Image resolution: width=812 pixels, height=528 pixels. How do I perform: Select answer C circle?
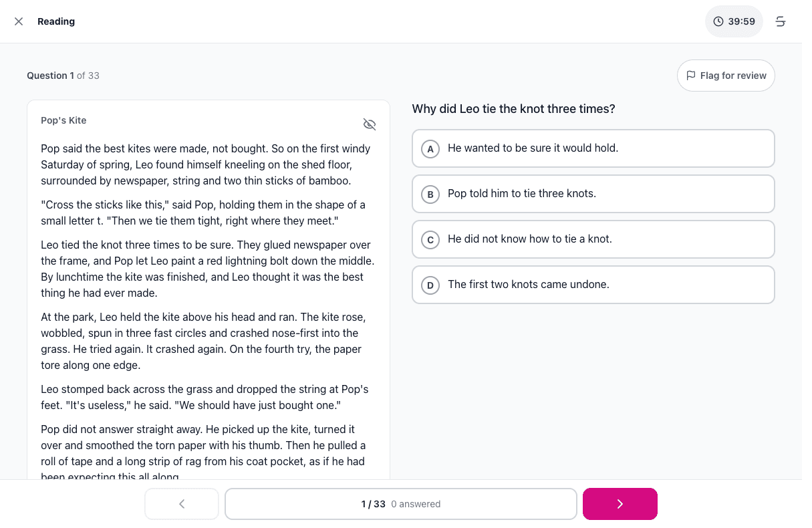[x=430, y=240]
